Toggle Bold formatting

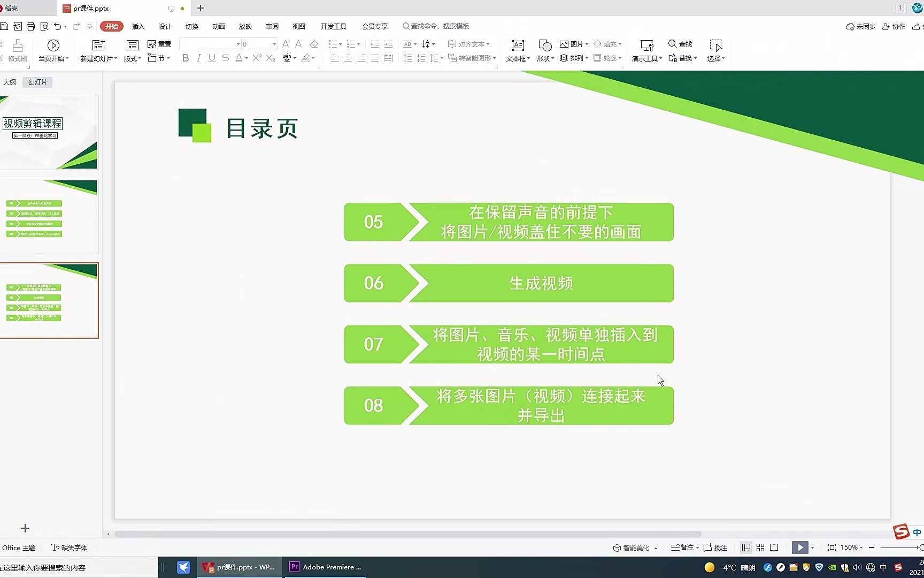pyautogui.click(x=186, y=58)
